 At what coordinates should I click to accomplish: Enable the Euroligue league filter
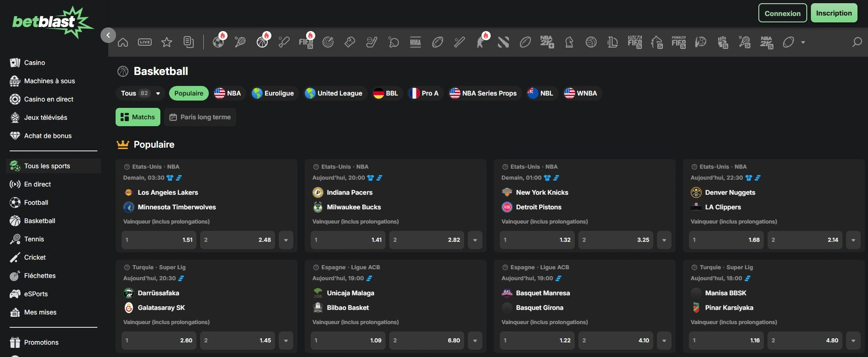click(273, 93)
